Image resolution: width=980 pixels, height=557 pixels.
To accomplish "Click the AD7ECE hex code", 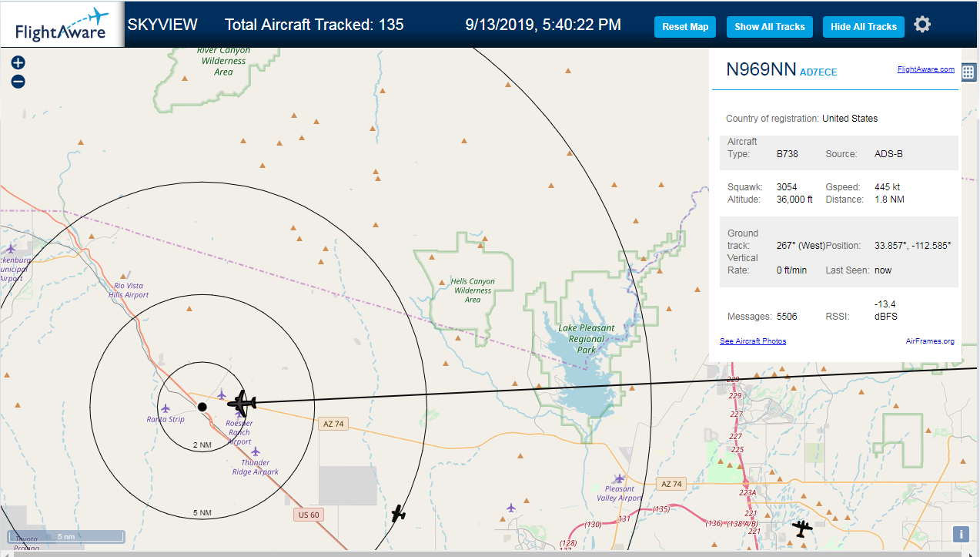I will pyautogui.click(x=818, y=72).
